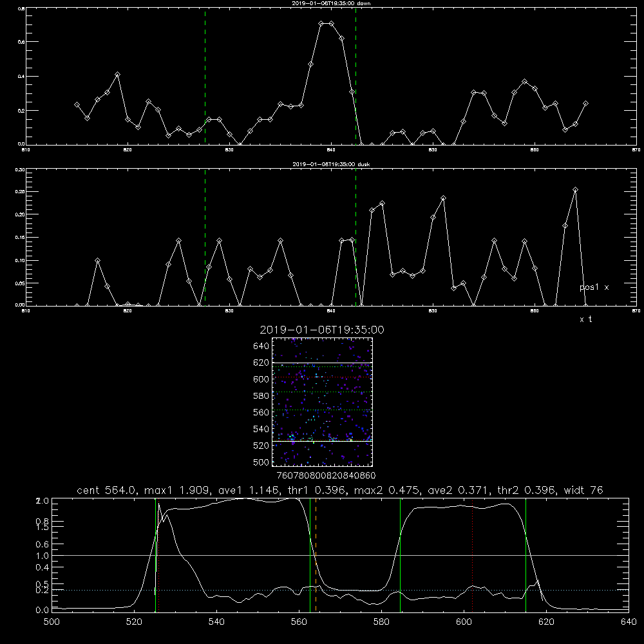
Task: Click the green vertical line near 585 in bottom plot
Action: coord(400,554)
